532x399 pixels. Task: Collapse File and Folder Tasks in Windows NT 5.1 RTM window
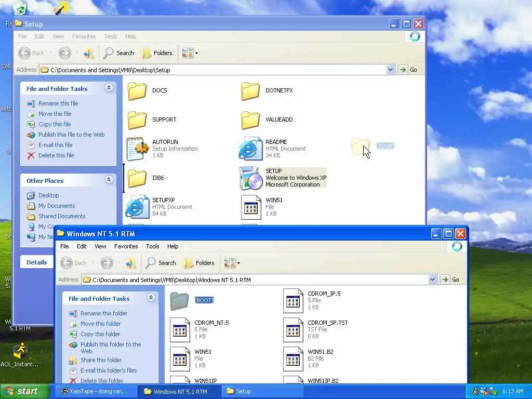(x=151, y=298)
